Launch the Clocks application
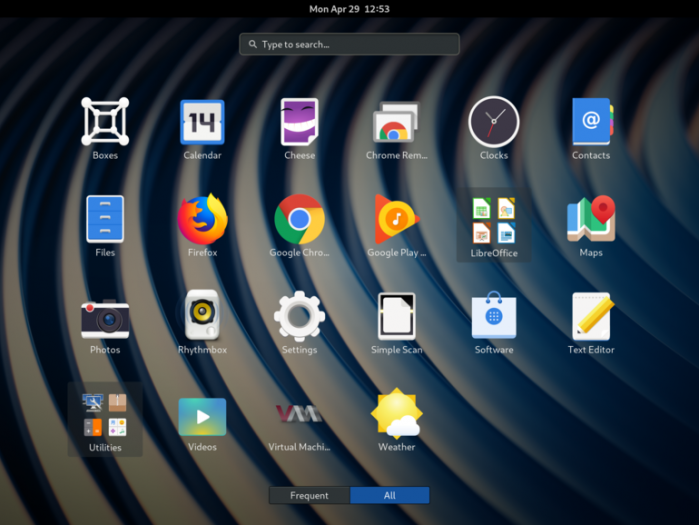 tap(494, 122)
